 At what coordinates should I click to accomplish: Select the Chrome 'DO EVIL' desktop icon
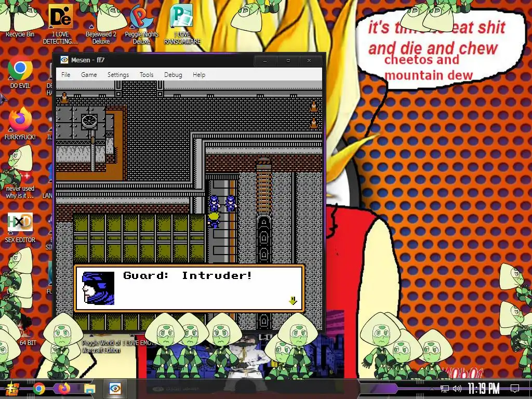click(x=20, y=72)
